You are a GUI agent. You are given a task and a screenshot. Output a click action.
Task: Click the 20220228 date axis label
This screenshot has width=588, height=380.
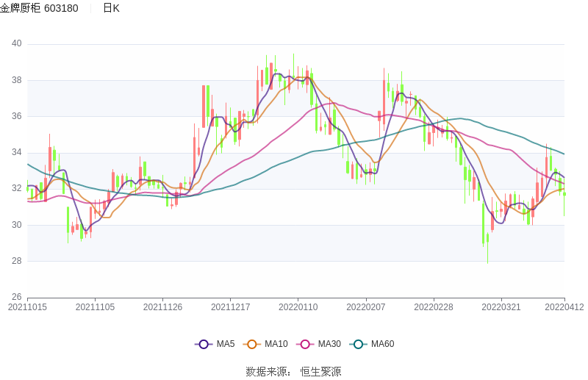pos(433,307)
